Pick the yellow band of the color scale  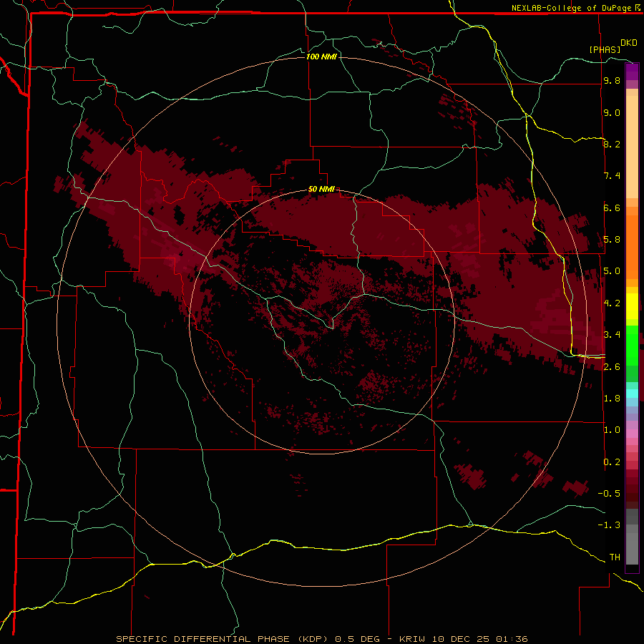[x=632, y=306]
